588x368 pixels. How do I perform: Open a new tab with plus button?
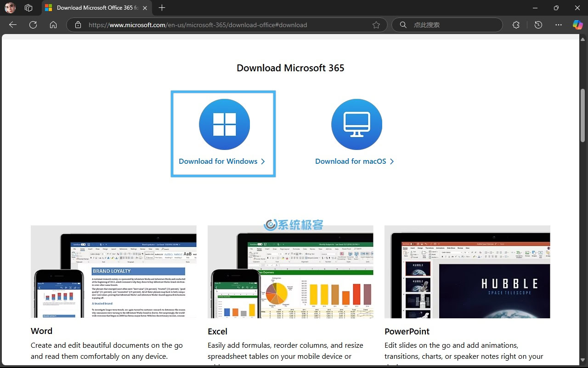point(162,8)
